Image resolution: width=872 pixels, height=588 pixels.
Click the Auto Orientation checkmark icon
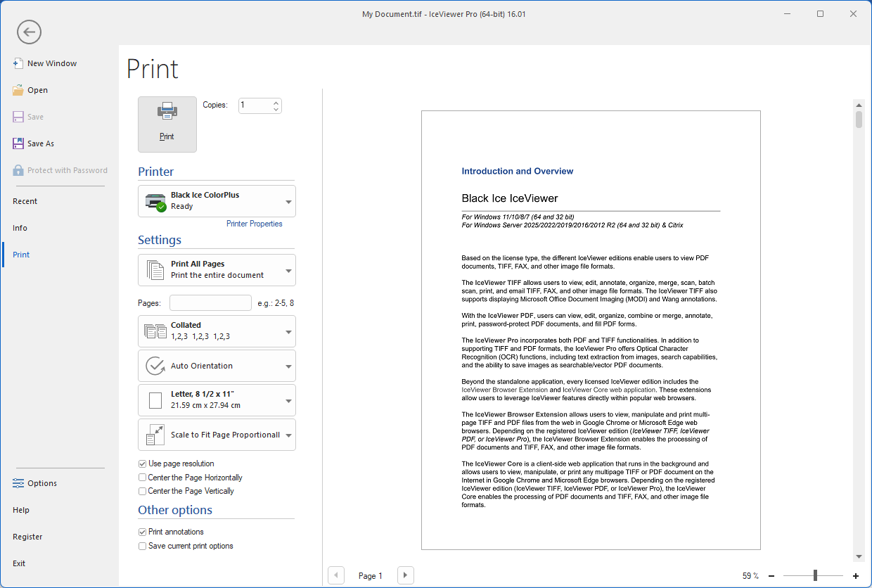tap(155, 366)
